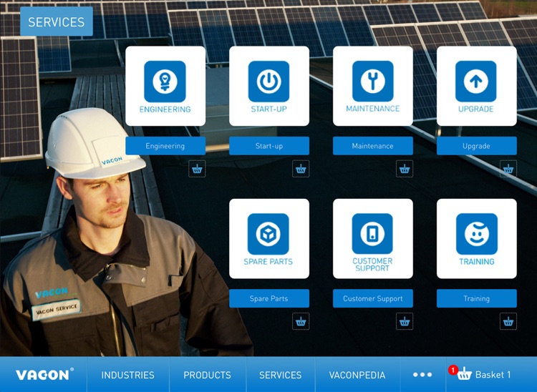Screen dimensions: 537x392
Task: Open the Maintenance wrench tile
Action: [373, 87]
